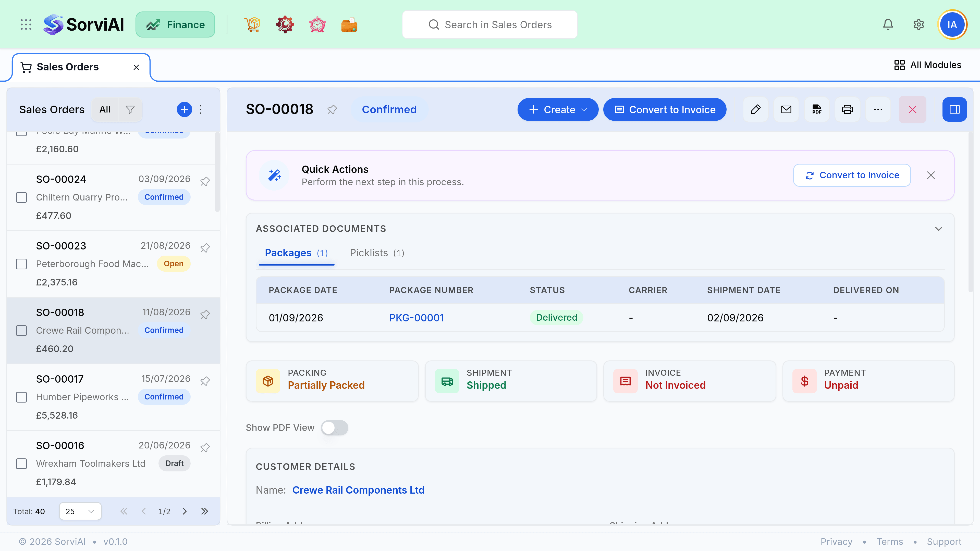The image size is (980, 551).
Task: Open Crewe Rail Components Ltd customer link
Action: (358, 490)
